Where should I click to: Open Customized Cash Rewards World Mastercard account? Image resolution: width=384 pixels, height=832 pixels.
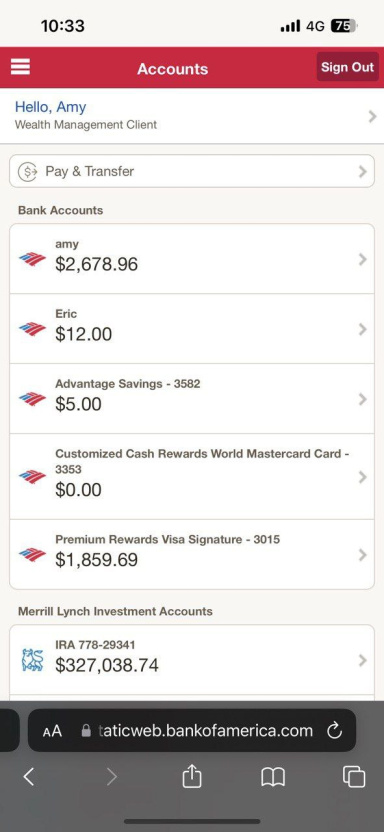(192, 476)
